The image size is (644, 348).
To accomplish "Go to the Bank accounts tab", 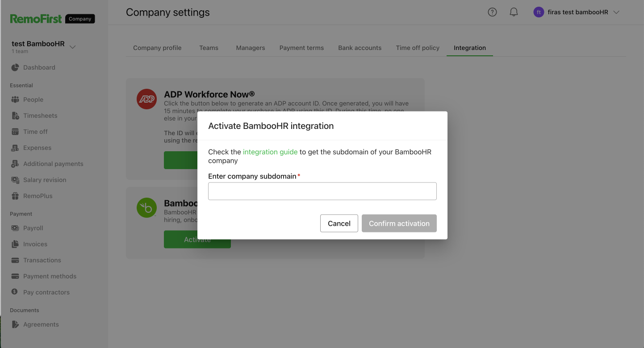I will [x=360, y=48].
